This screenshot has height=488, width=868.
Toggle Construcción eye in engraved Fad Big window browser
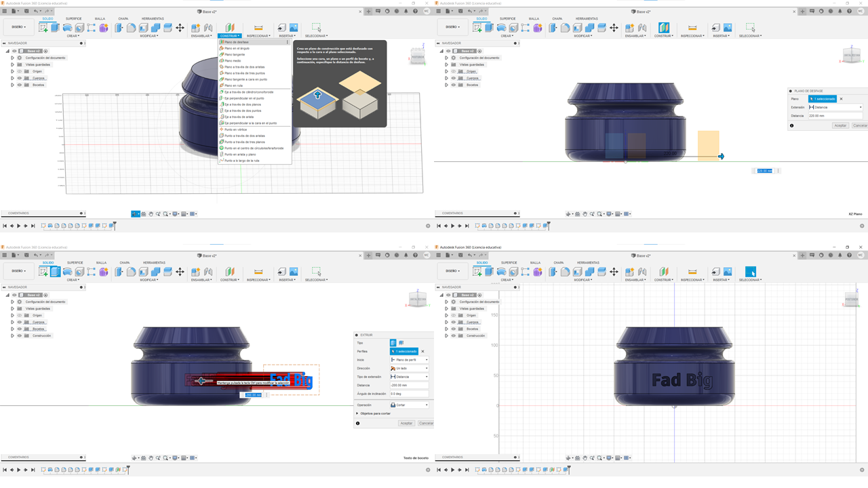pos(453,335)
